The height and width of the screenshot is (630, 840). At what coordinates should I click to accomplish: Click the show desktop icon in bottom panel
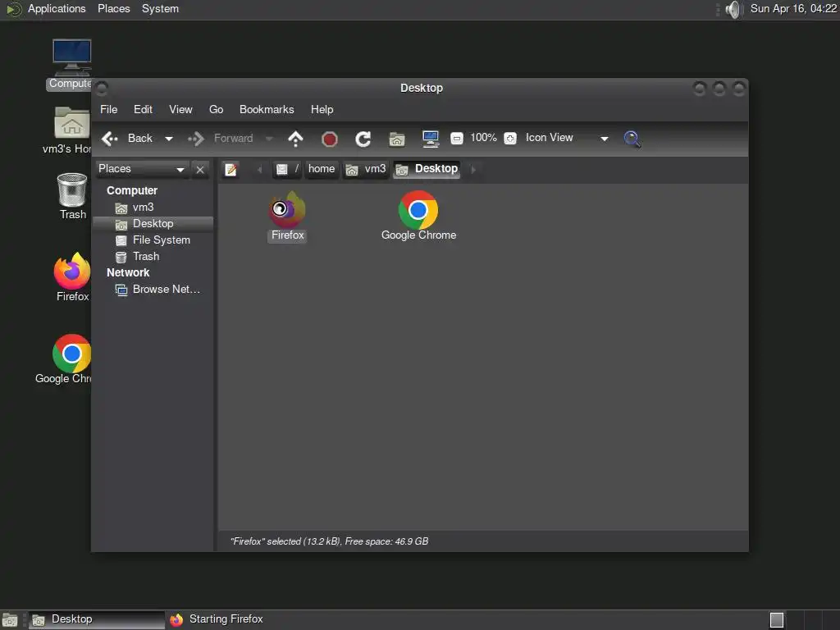pos(10,620)
